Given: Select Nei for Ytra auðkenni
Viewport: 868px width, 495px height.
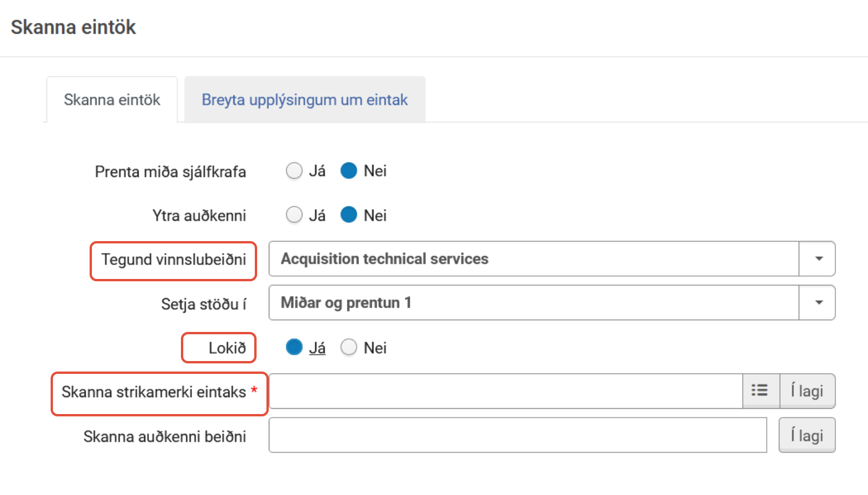Looking at the screenshot, I should click(x=348, y=215).
